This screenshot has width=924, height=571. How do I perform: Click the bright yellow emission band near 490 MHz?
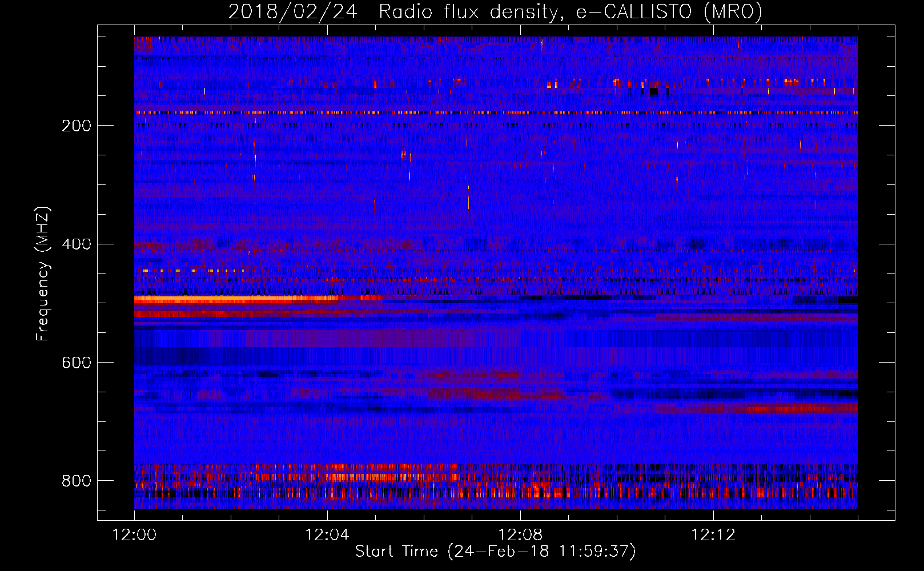coord(237,299)
